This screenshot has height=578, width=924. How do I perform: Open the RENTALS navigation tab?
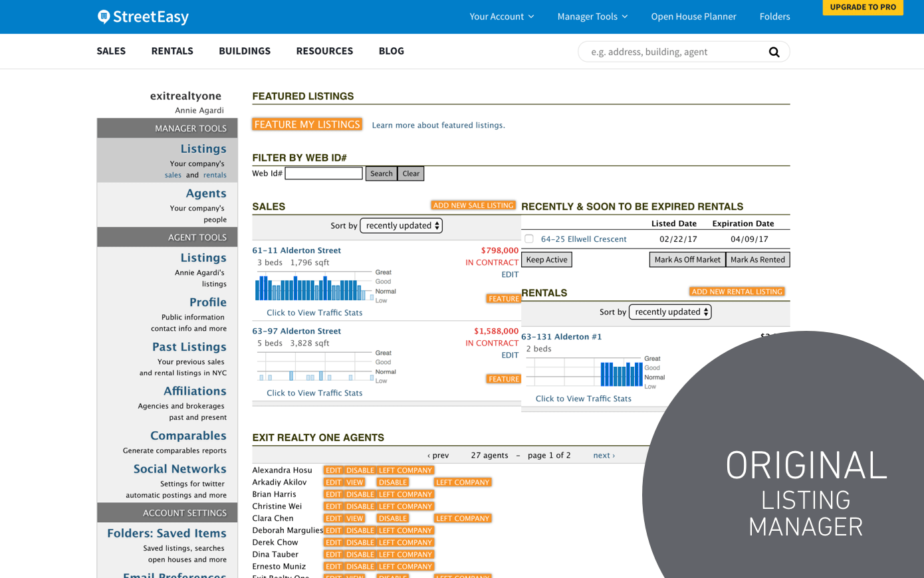172,51
